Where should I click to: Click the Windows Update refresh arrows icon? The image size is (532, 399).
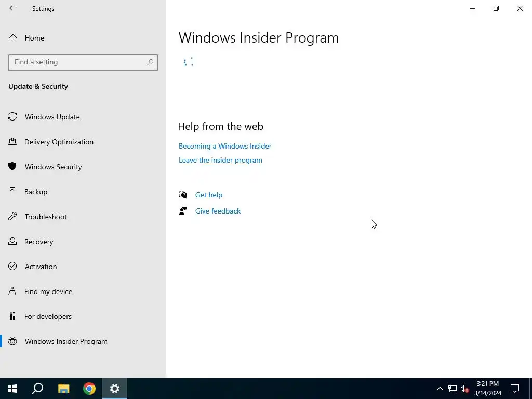[x=12, y=117]
